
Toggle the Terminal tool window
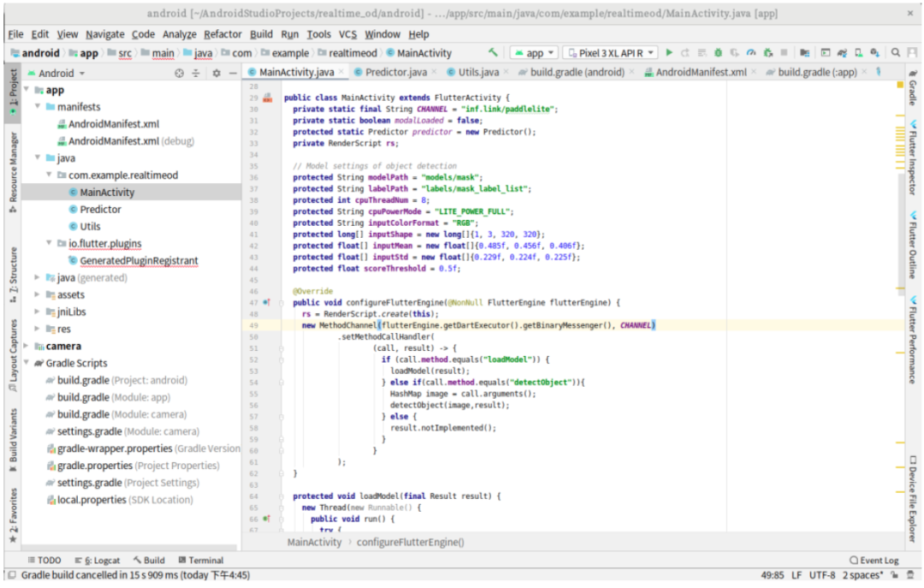pos(200,560)
